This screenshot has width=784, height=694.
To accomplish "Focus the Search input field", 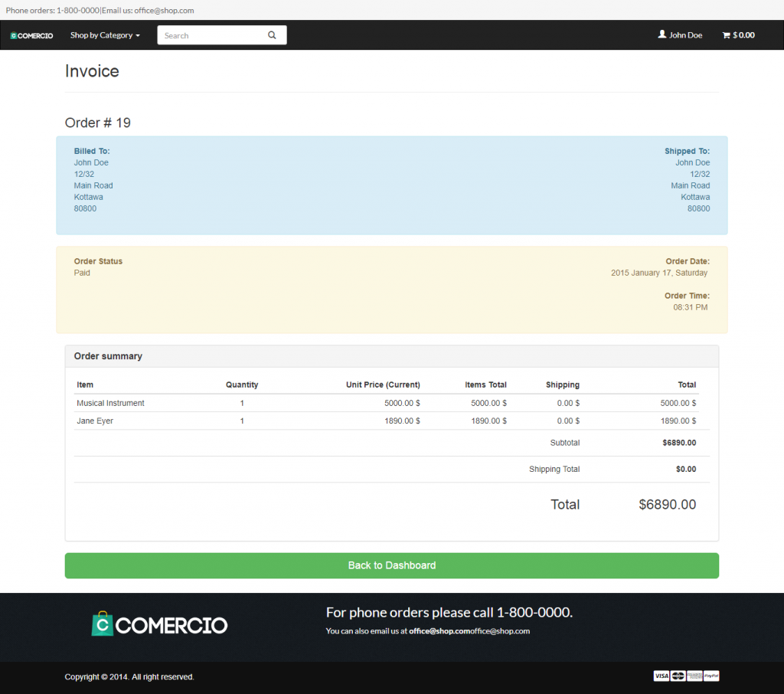I will (x=211, y=35).
